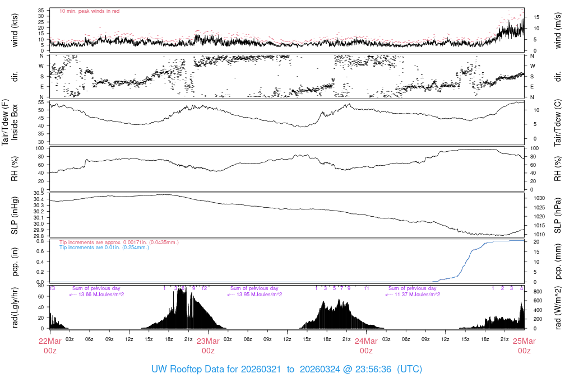
Task: Click the 'wind (kts)' axis label
Action: coord(15,30)
